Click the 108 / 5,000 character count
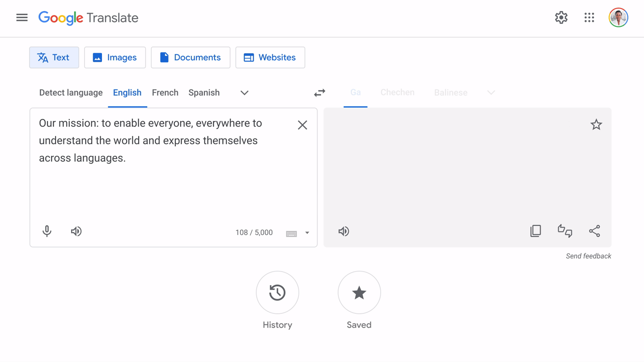Viewport: 644px width, 362px height. (254, 233)
